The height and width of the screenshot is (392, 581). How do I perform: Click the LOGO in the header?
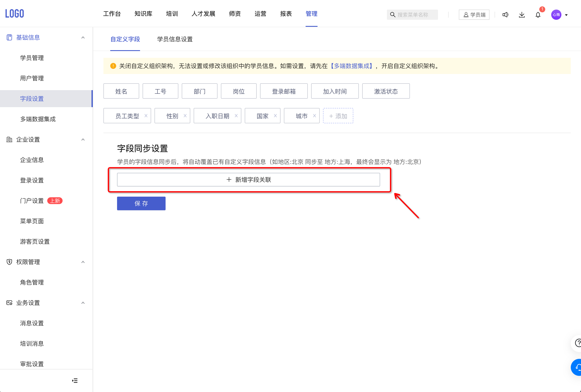14,13
